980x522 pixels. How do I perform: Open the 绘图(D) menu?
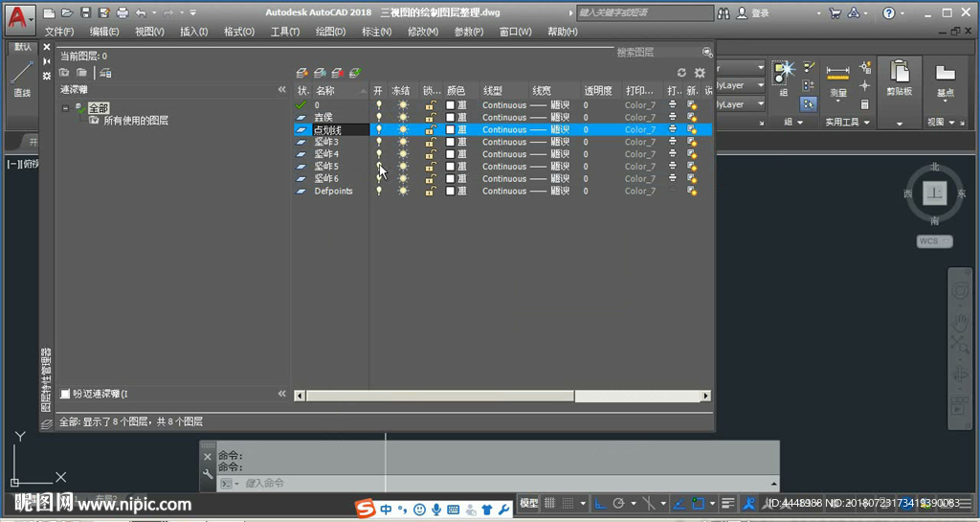pyautogui.click(x=330, y=32)
